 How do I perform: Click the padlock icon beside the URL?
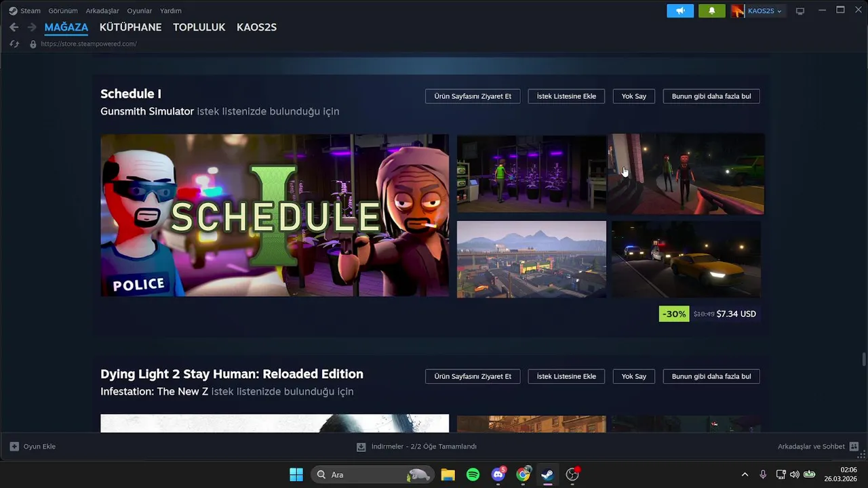click(x=33, y=44)
